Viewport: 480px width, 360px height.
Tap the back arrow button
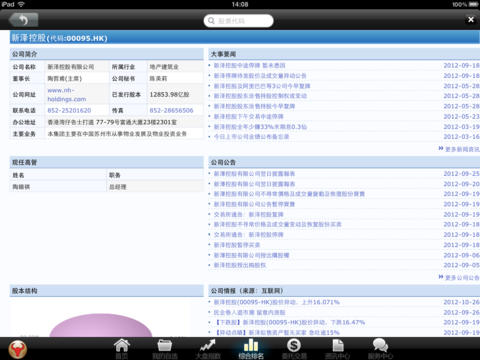coord(23,20)
